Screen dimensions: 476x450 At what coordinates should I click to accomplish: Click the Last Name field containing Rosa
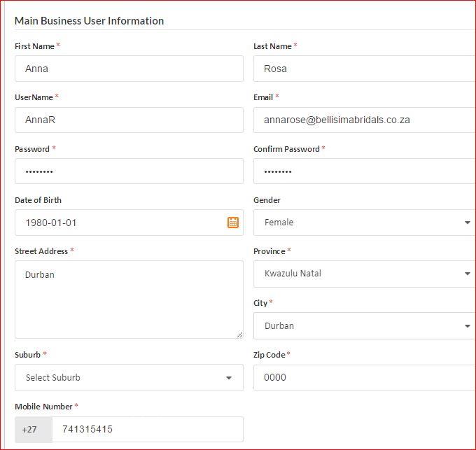click(x=364, y=69)
